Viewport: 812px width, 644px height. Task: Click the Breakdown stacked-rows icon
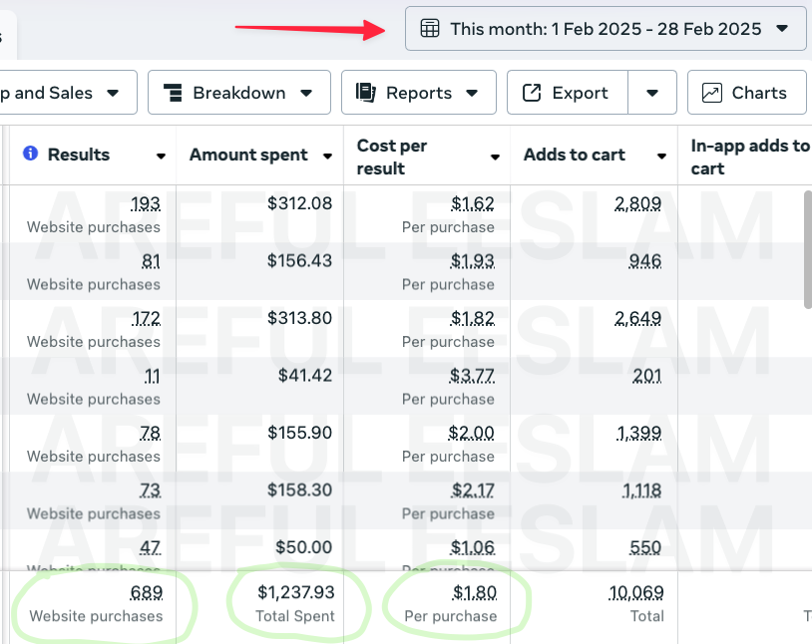pos(173,93)
